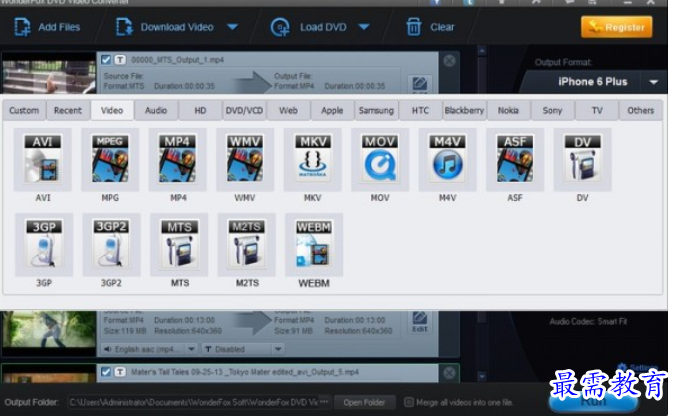Switch to the Recent tab
The image size is (674, 416).
click(68, 110)
